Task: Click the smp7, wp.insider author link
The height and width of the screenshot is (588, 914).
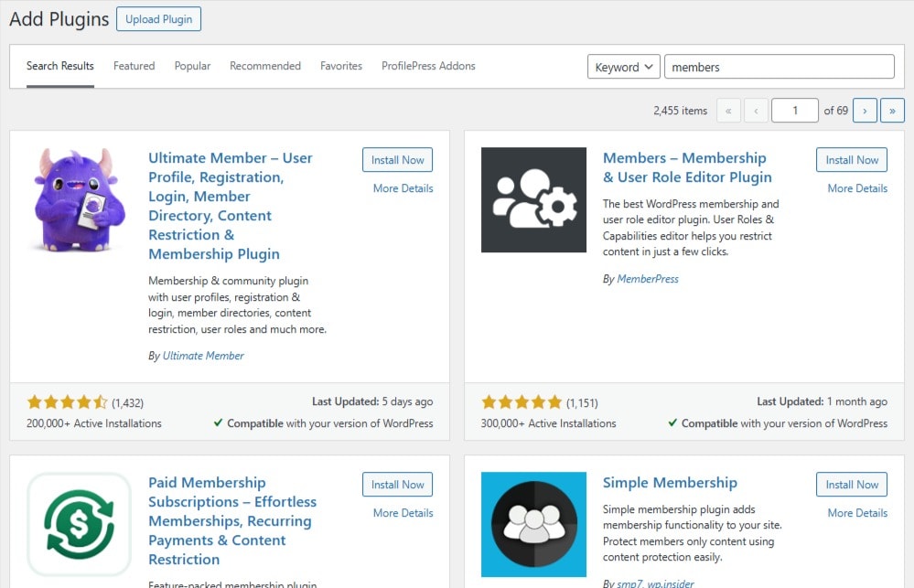Action: tap(655, 583)
